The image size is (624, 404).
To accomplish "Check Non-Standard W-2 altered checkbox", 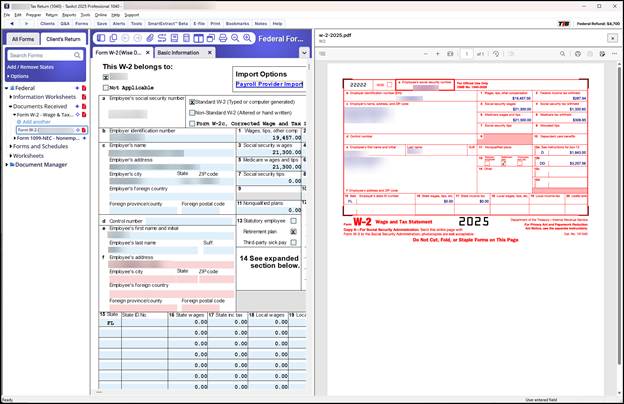I will 192,113.
